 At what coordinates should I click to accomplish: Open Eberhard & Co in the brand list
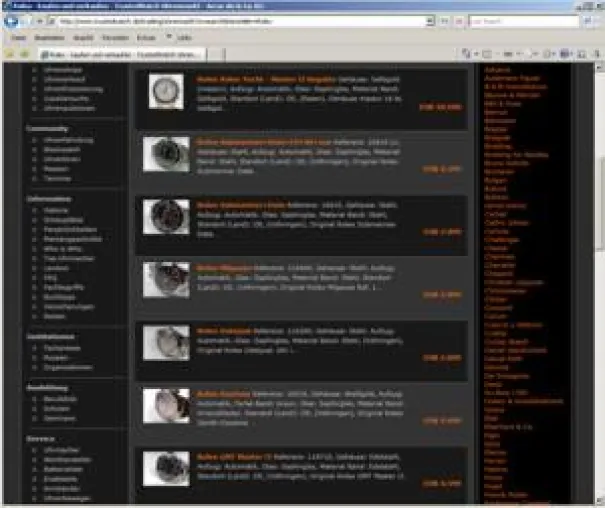(508, 427)
